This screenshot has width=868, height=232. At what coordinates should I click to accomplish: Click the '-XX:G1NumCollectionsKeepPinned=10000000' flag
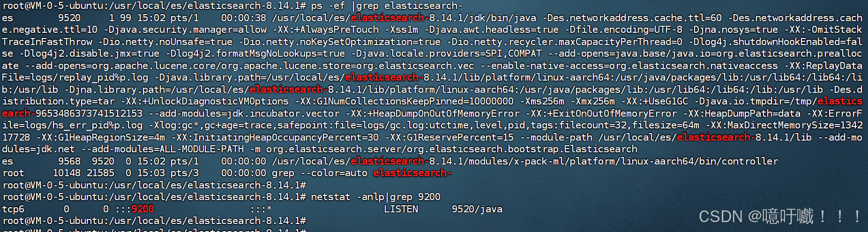[x=404, y=101]
